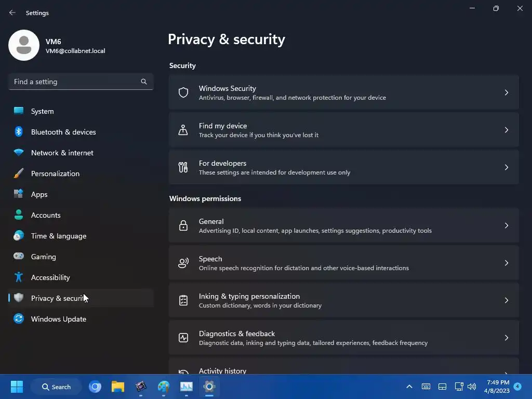Open Personalization settings

[x=81, y=174]
